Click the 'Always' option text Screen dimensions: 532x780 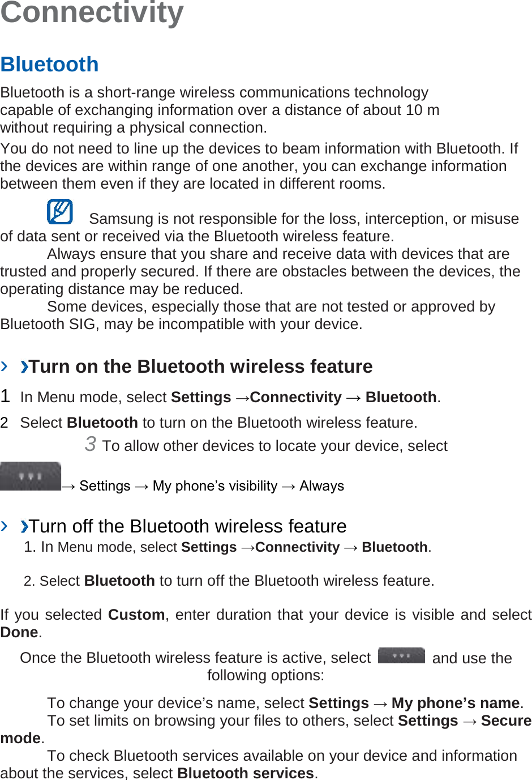321,486
